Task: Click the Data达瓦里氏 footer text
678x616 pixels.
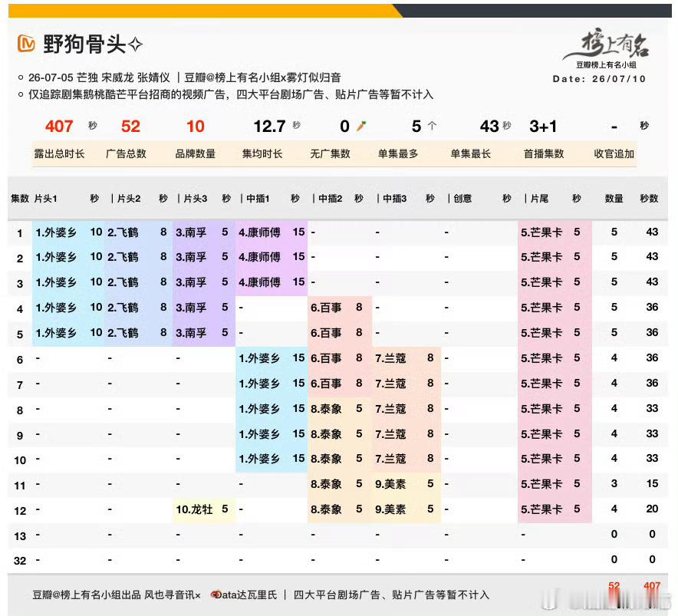Action: [246, 595]
